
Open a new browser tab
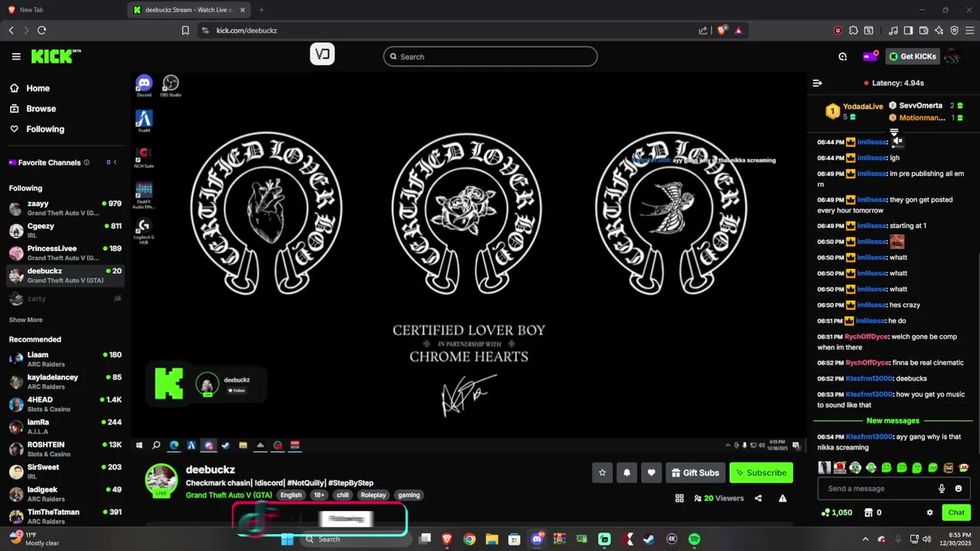click(x=261, y=10)
